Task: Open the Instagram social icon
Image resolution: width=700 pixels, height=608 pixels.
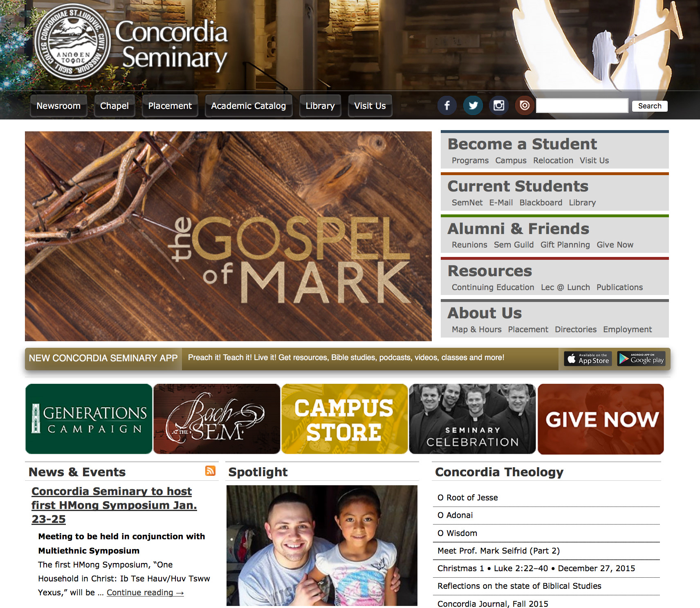Action: 499,106
